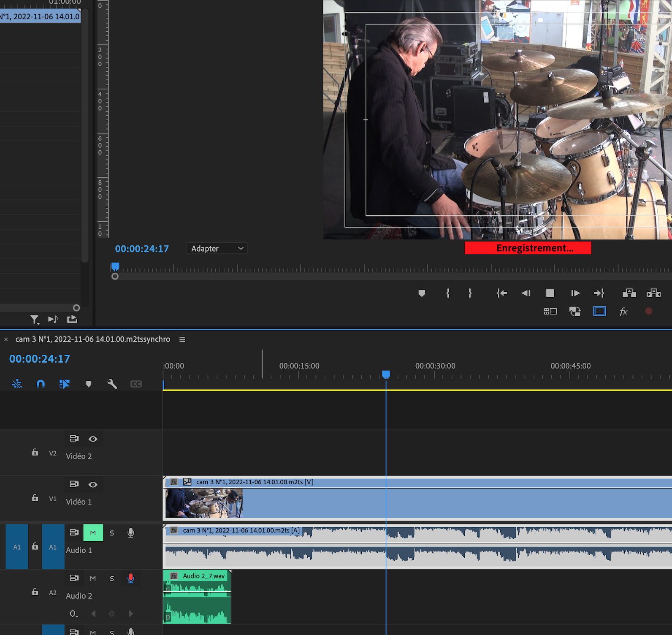Click the Lift button icon

pos(629,293)
